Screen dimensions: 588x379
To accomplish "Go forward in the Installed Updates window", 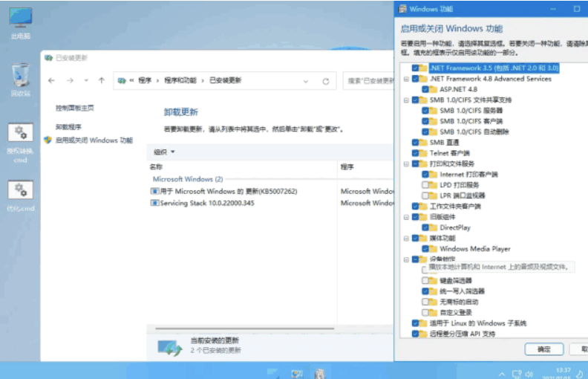I will tap(70, 81).
